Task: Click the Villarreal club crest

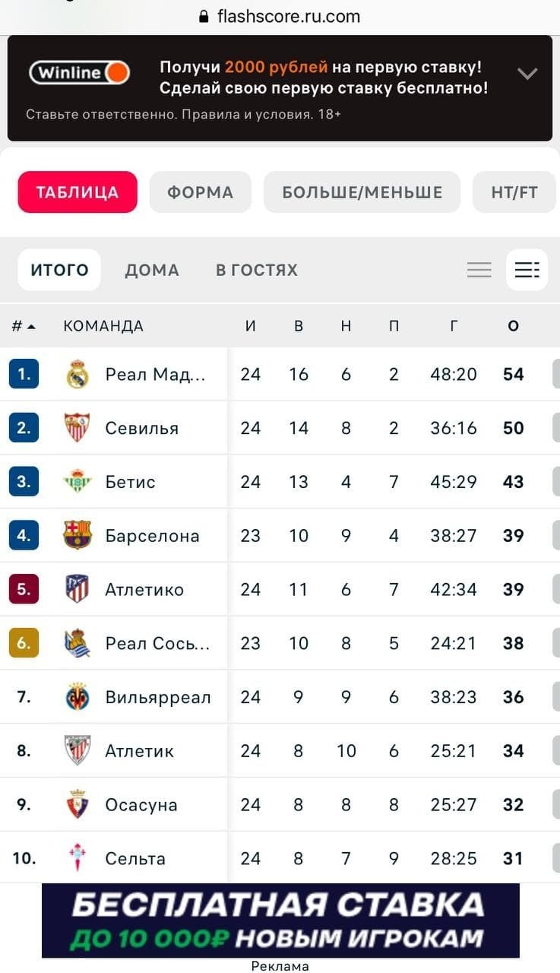Action: (78, 697)
